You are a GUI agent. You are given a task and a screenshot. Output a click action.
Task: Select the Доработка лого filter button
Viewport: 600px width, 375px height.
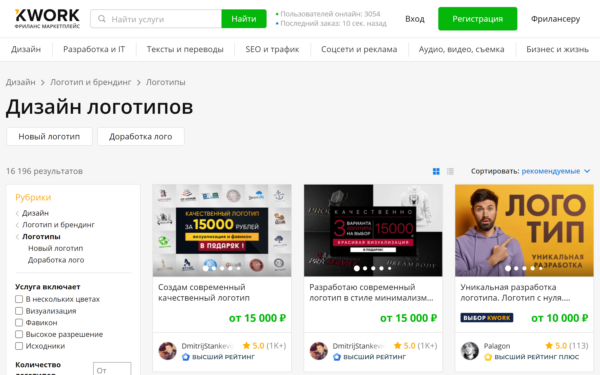point(141,137)
